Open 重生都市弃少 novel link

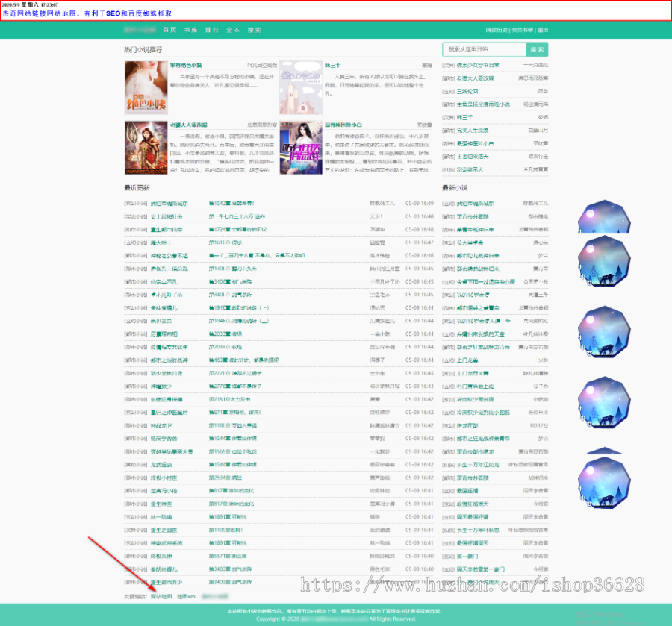(x=167, y=582)
